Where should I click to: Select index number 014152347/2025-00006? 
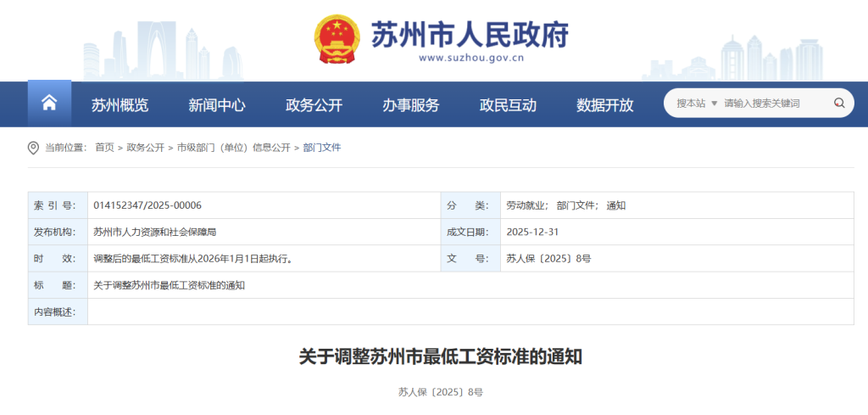(147, 205)
